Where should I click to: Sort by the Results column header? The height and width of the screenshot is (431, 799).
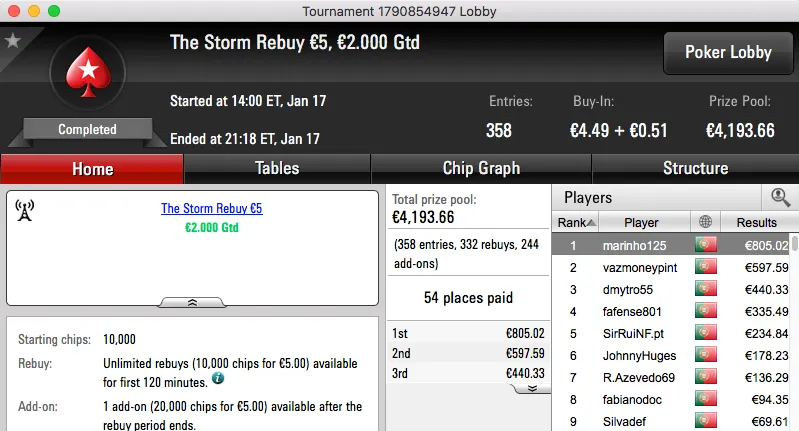(756, 222)
